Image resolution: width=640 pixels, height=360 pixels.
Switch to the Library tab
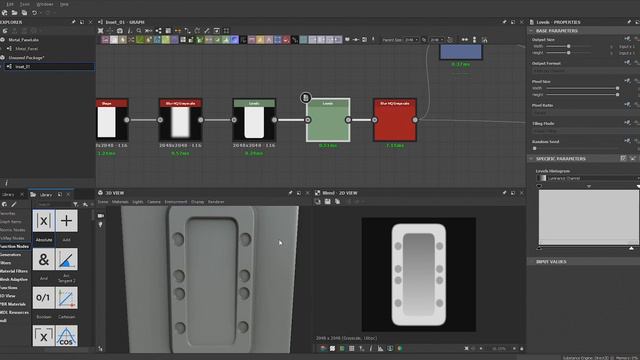point(45,195)
